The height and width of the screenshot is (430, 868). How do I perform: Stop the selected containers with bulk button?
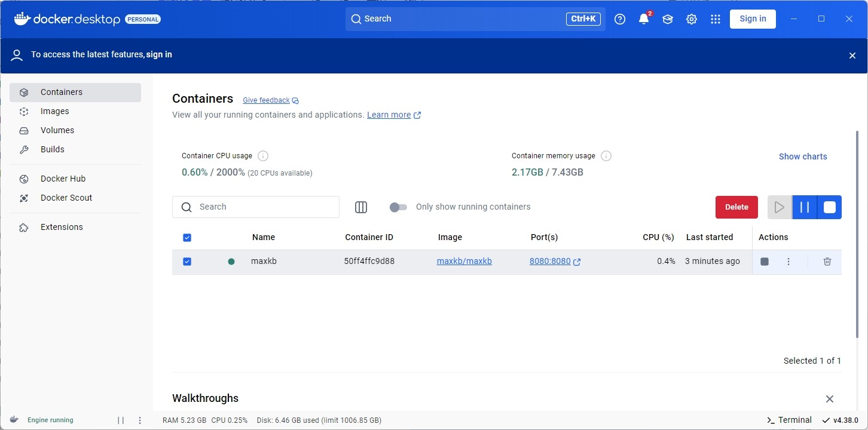point(830,207)
